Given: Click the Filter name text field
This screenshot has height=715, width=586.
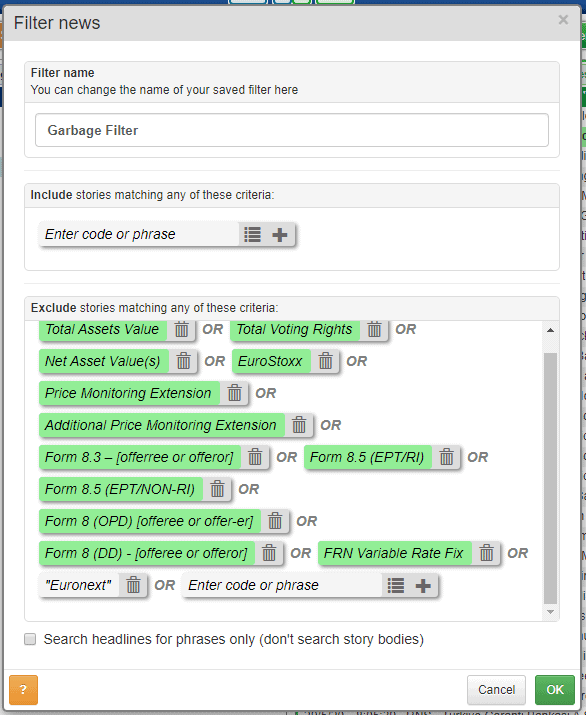Looking at the screenshot, I should [292, 130].
